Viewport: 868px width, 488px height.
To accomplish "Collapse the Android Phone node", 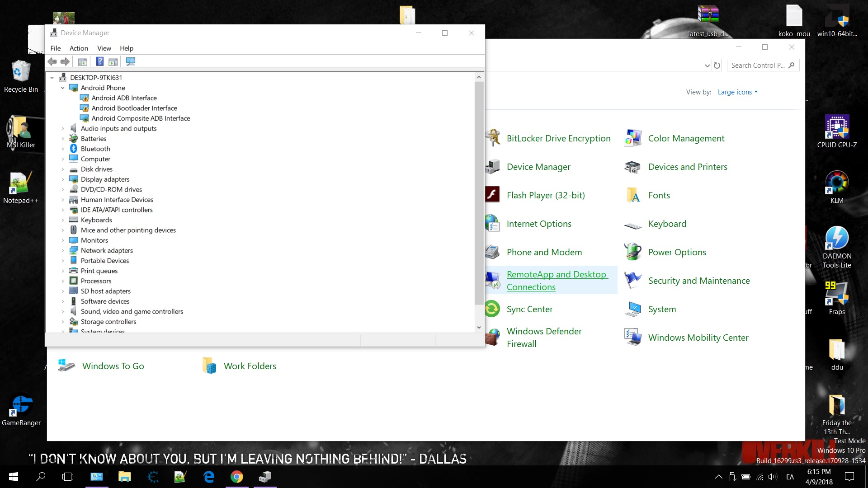I will click(x=63, y=88).
